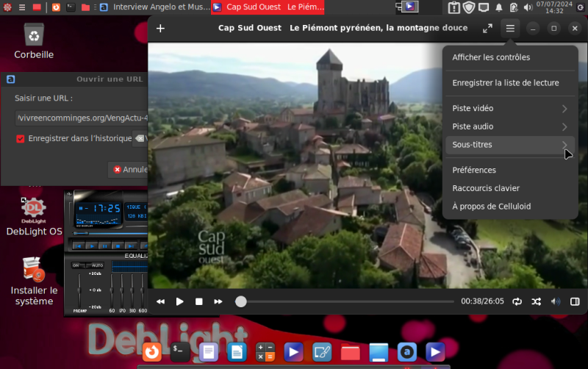Toggle loop playback icon
588x369 pixels.
(x=517, y=301)
